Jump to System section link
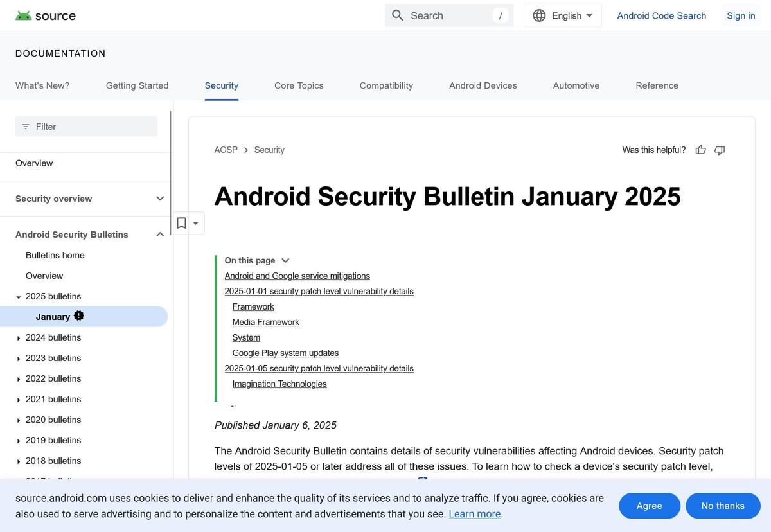Image resolution: width=771 pixels, height=532 pixels. pos(246,337)
